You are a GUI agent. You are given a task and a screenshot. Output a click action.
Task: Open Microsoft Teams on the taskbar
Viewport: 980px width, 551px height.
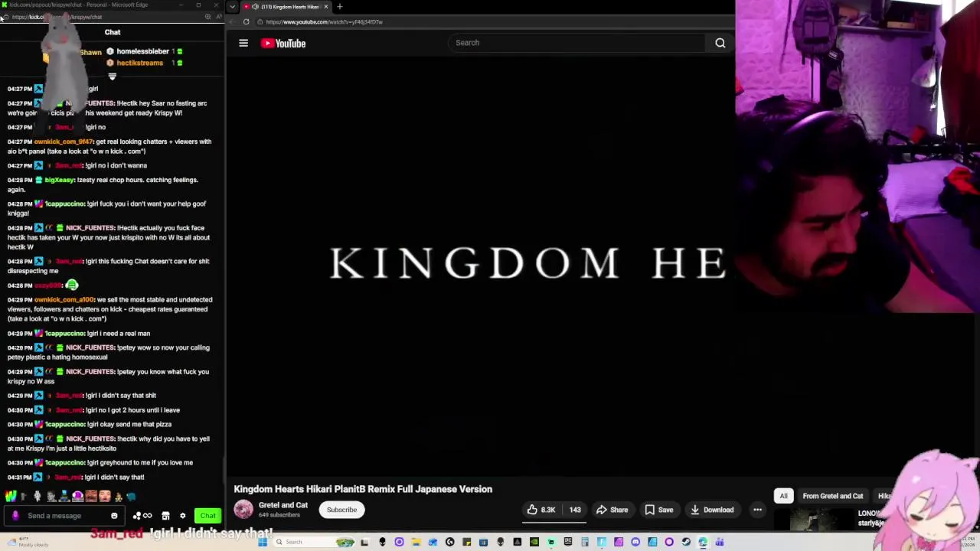720,542
